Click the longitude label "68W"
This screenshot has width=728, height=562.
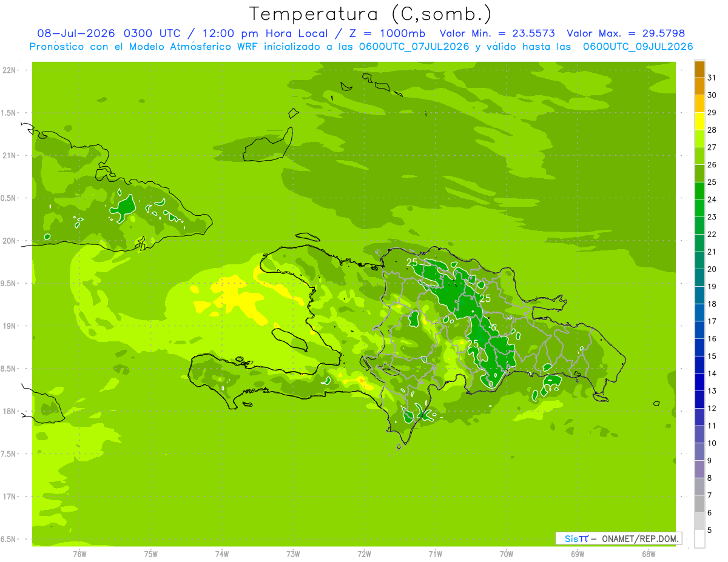pyautogui.click(x=649, y=554)
